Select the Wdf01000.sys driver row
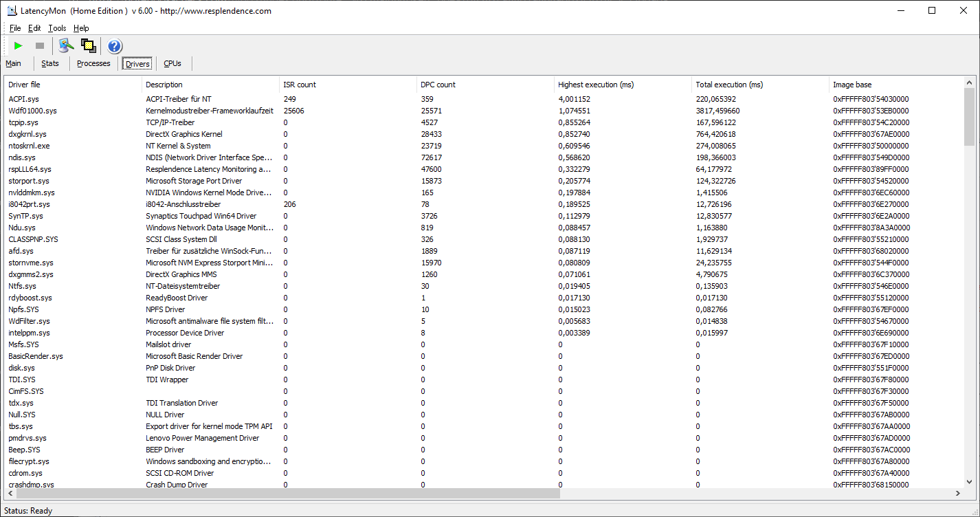The width and height of the screenshot is (980, 517). click(x=485, y=111)
